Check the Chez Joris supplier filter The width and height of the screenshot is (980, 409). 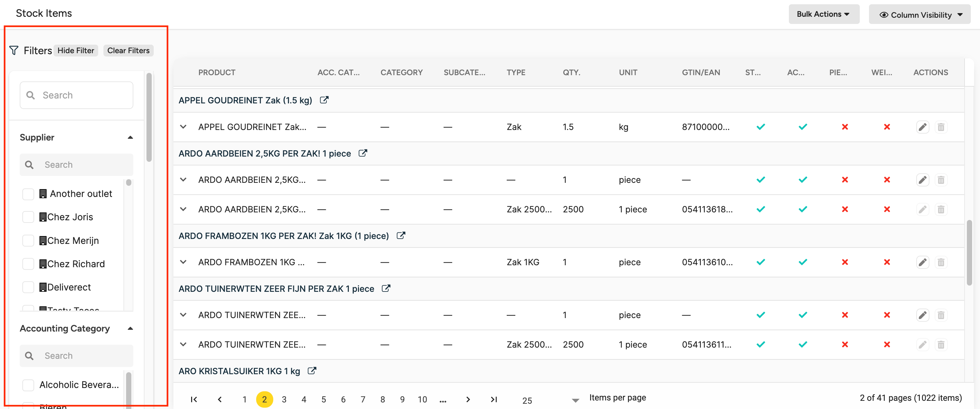point(28,217)
